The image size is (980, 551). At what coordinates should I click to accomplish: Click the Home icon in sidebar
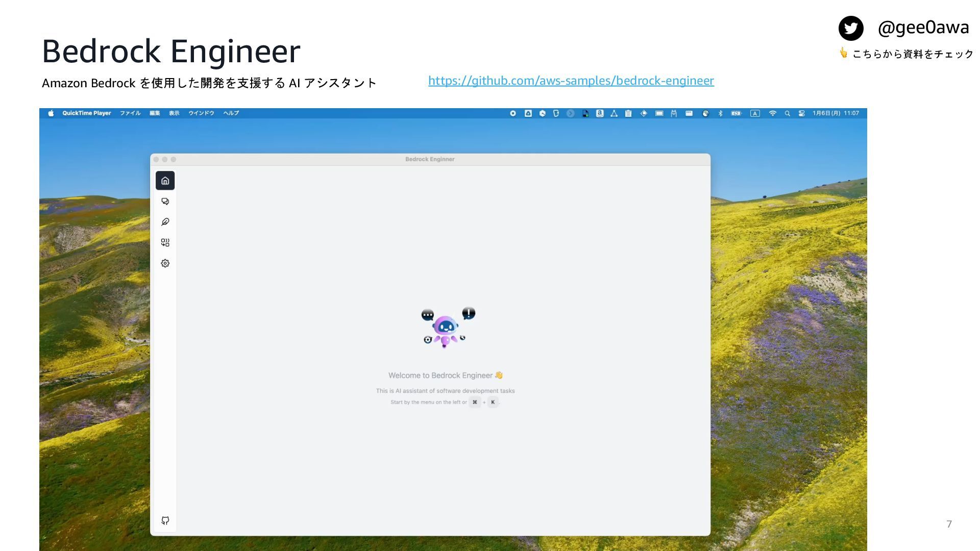tap(165, 181)
